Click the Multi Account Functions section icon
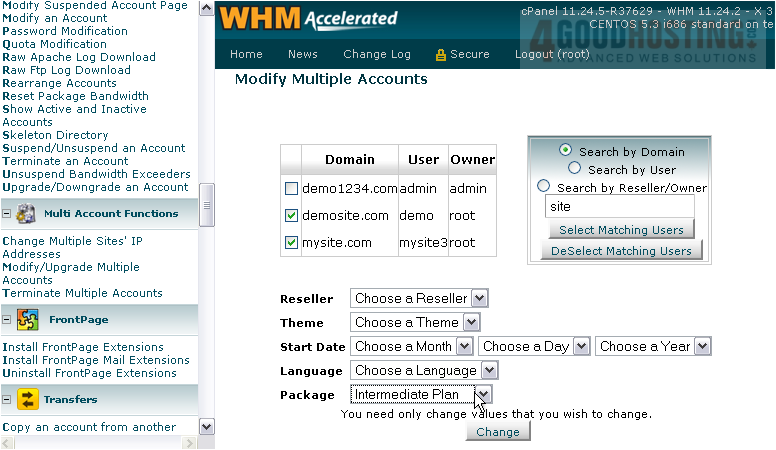Screen dimensions: 776x450 point(26,213)
